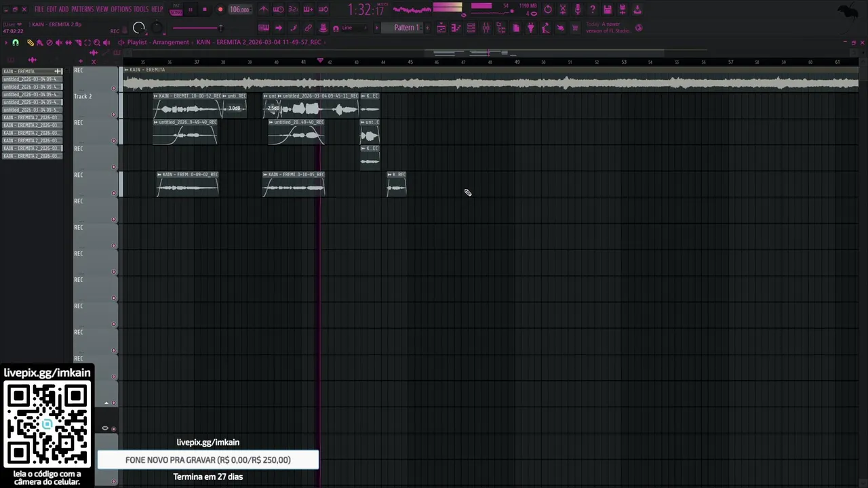Viewport: 868px width, 488px height.
Task: Toggle the 3-2-1 recording countdown
Action: tap(293, 9)
